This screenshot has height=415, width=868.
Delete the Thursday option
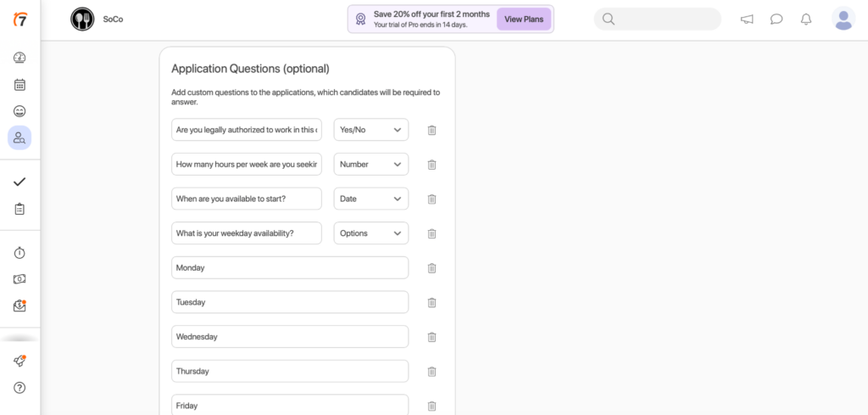[x=431, y=371]
